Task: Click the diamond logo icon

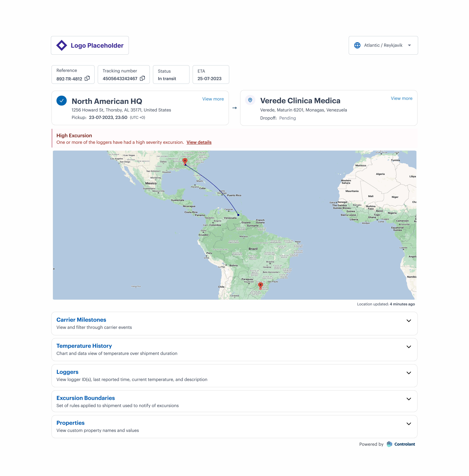Action: pos(61,45)
